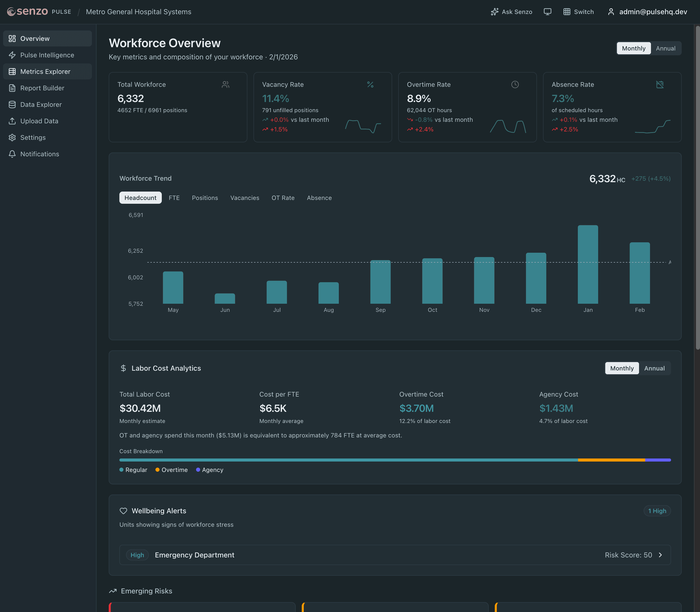Open Data Explorer via its database icon
The width and height of the screenshot is (700, 612).
(12, 105)
